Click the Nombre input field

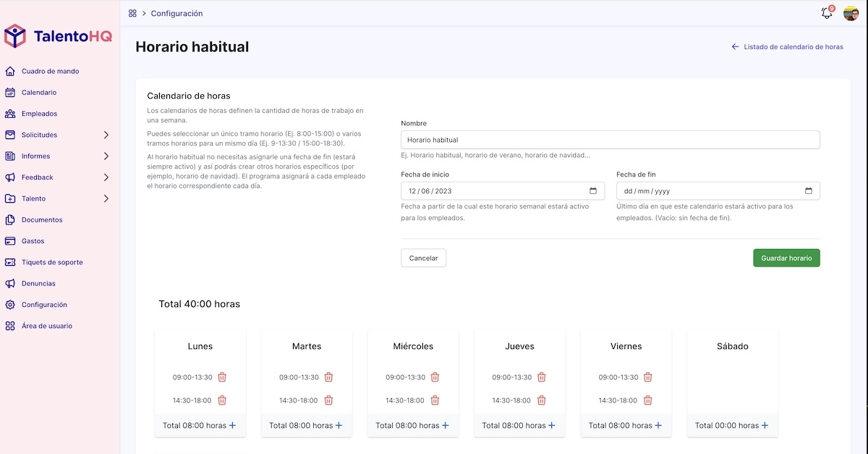(610, 140)
